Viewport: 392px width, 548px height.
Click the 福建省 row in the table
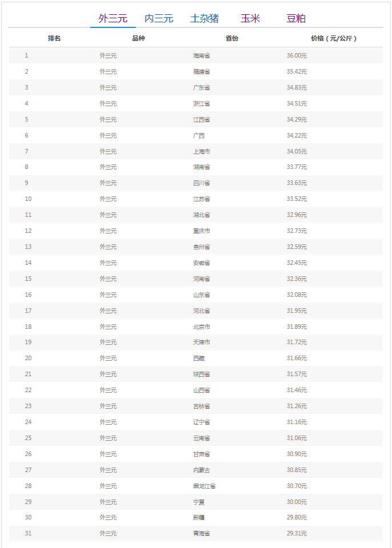(x=196, y=71)
